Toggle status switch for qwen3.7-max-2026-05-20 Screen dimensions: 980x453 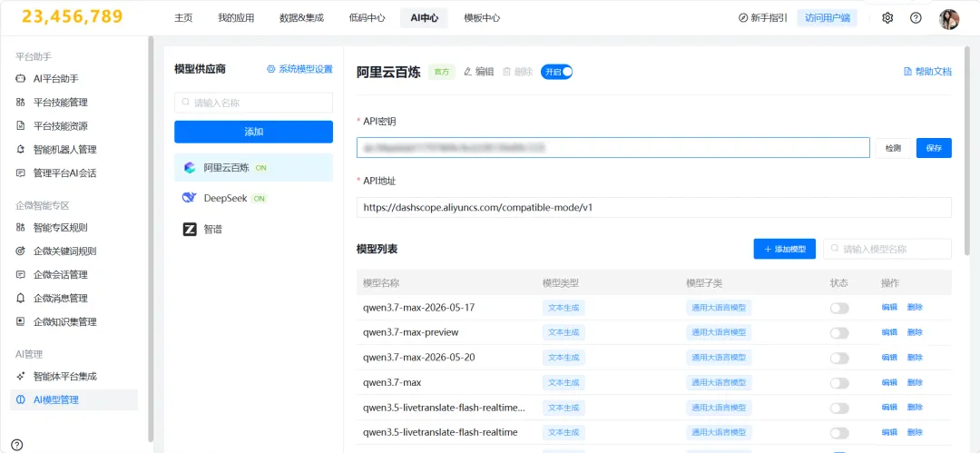pos(839,358)
